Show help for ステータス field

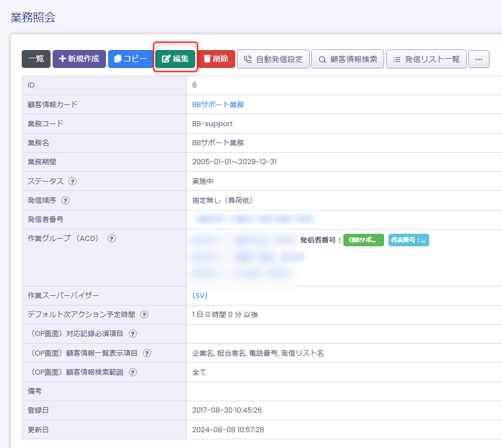point(72,181)
